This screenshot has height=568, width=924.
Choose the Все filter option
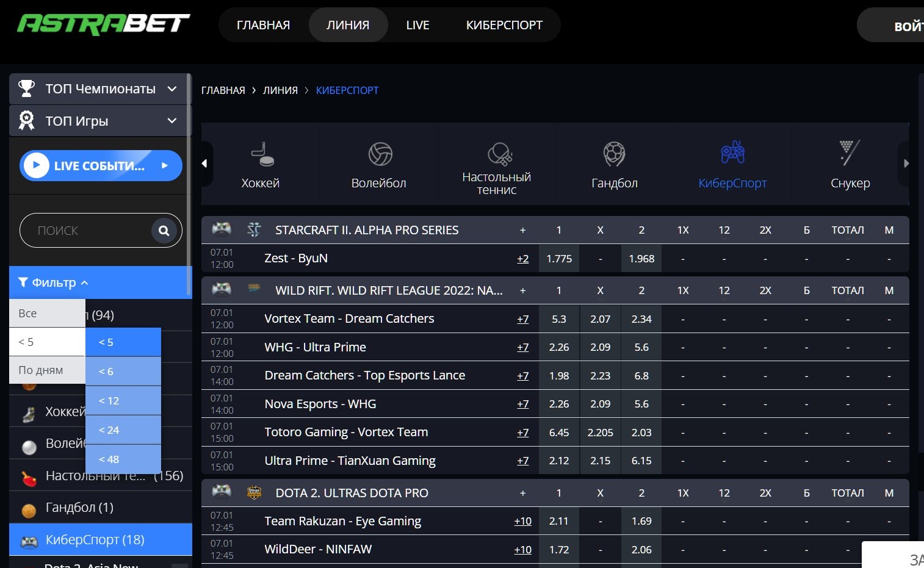tap(47, 313)
